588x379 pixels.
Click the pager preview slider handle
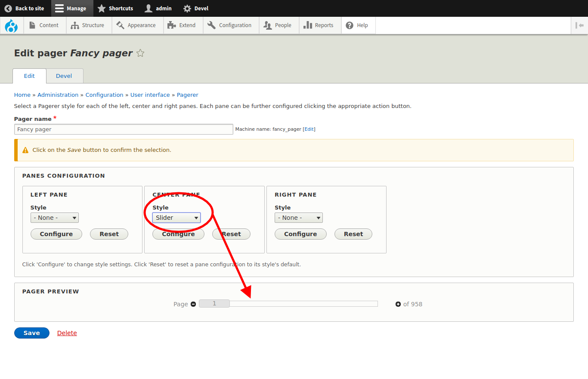click(x=214, y=304)
